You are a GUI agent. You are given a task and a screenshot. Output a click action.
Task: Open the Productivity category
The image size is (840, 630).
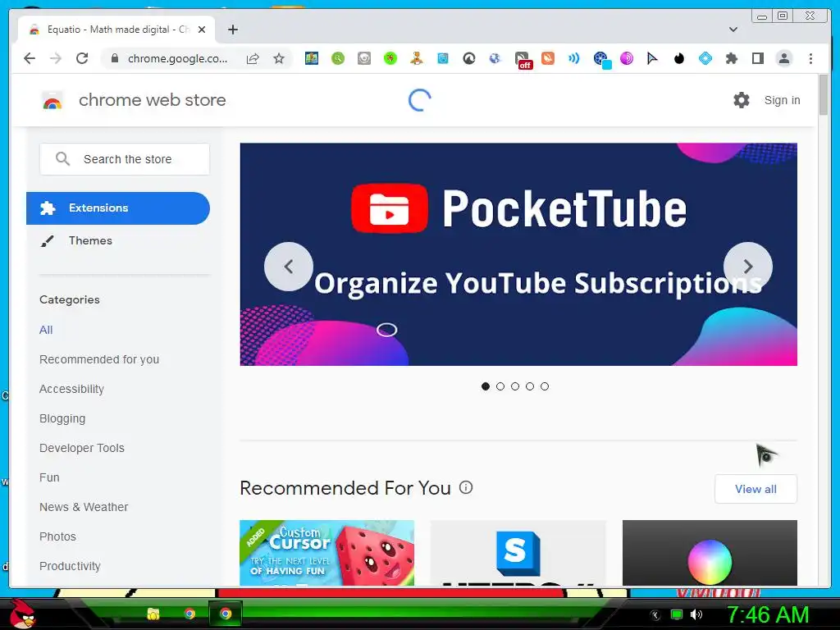pos(71,566)
